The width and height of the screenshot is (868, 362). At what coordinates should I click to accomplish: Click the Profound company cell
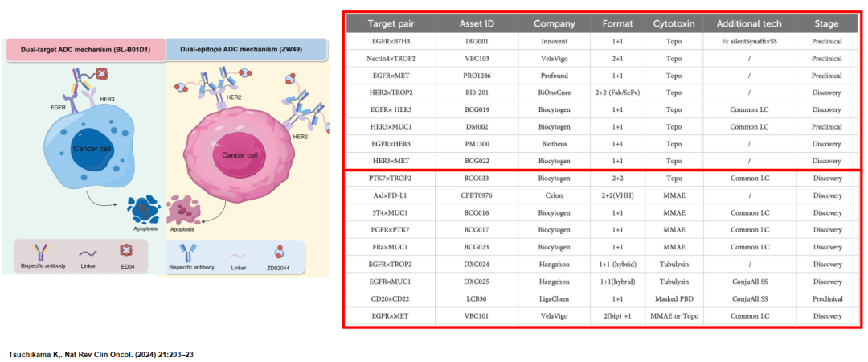pyautogui.click(x=554, y=76)
